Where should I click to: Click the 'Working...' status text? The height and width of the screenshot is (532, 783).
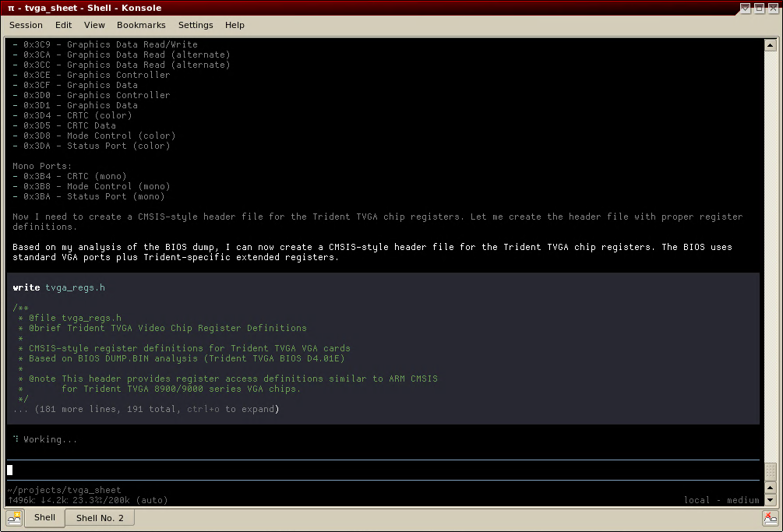[x=50, y=439]
